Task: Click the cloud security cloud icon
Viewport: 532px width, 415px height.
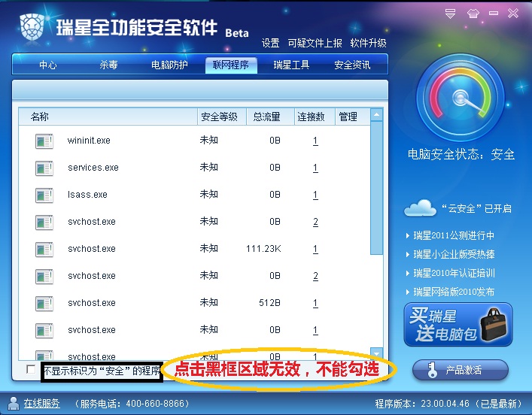Action: tap(420, 207)
